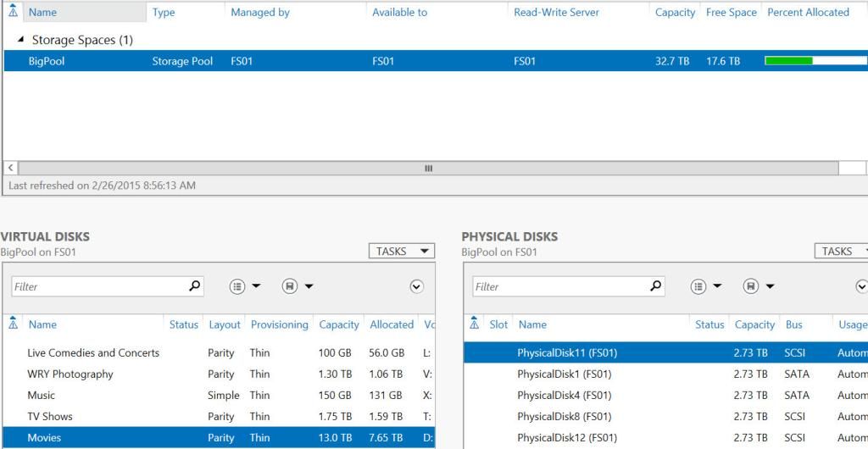Click the alert icon column header in Physical Disks

coord(474,324)
